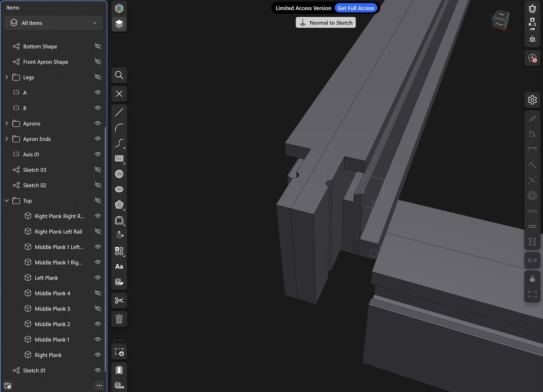Hide the Left Plank body
Viewport: 543px width, 392px height.
[98, 278]
